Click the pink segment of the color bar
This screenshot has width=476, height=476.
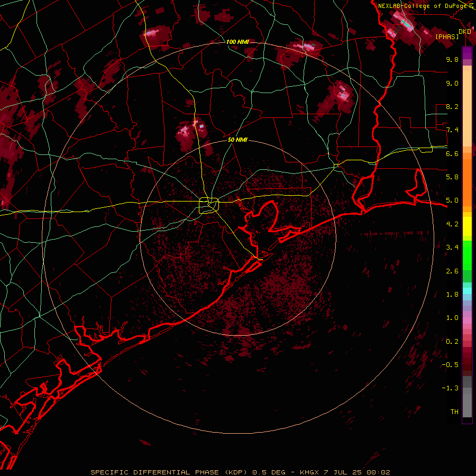(467, 321)
